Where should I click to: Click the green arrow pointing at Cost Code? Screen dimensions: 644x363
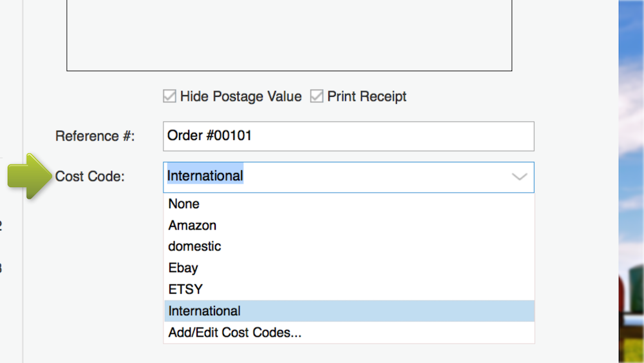(28, 175)
